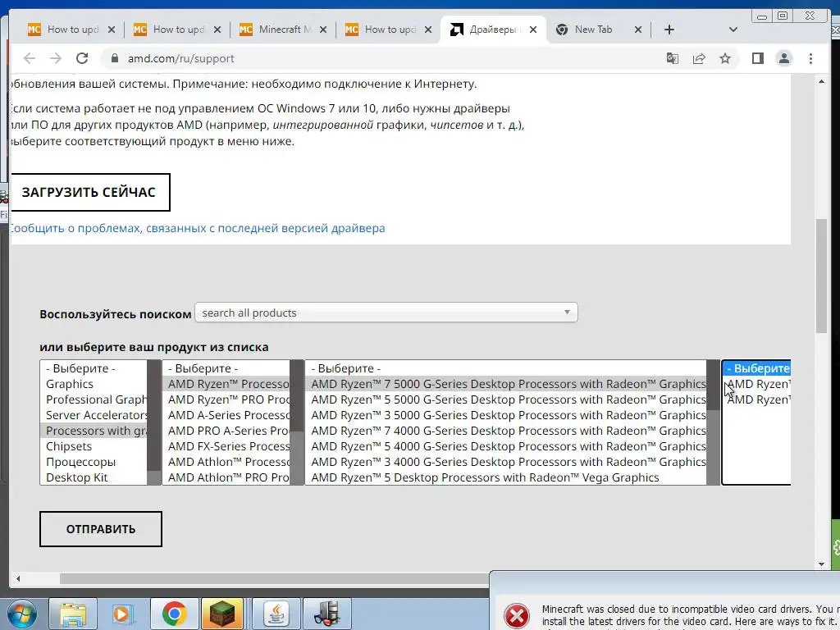Select AMD Ryzen Processors in second list
Image resolution: width=840 pixels, height=630 pixels.
coord(226,384)
